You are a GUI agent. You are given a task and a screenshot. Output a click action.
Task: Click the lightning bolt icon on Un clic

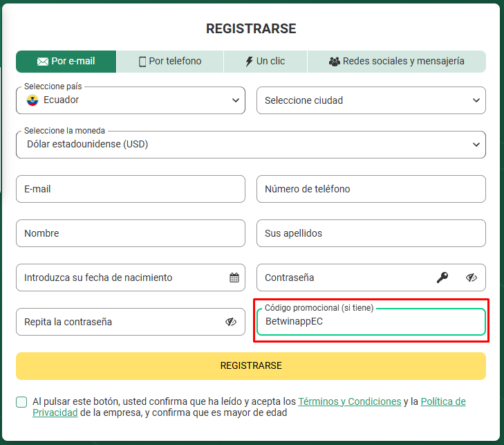point(249,62)
